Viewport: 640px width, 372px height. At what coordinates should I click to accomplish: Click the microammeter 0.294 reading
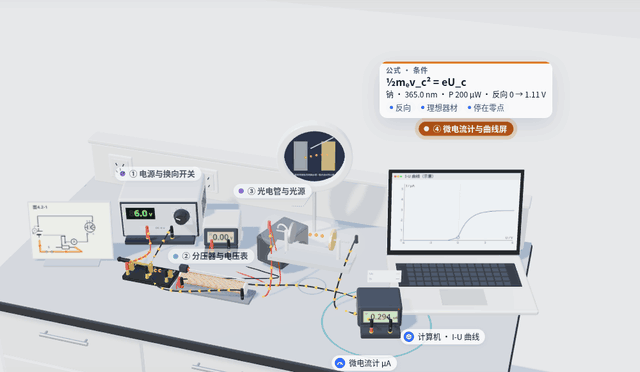(x=380, y=316)
